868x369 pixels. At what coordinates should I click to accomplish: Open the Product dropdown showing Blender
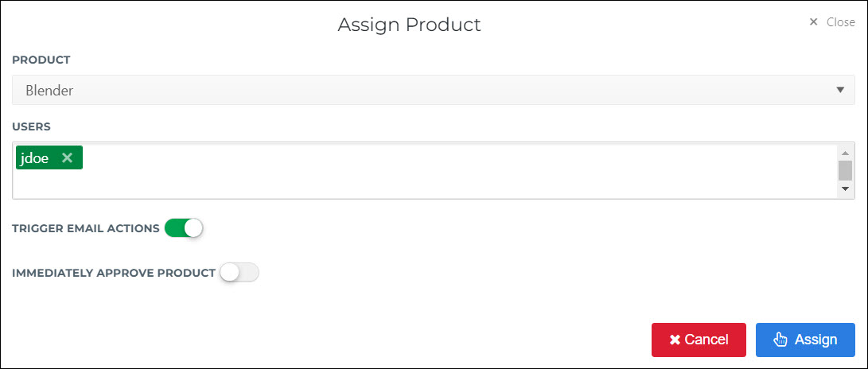pos(434,90)
